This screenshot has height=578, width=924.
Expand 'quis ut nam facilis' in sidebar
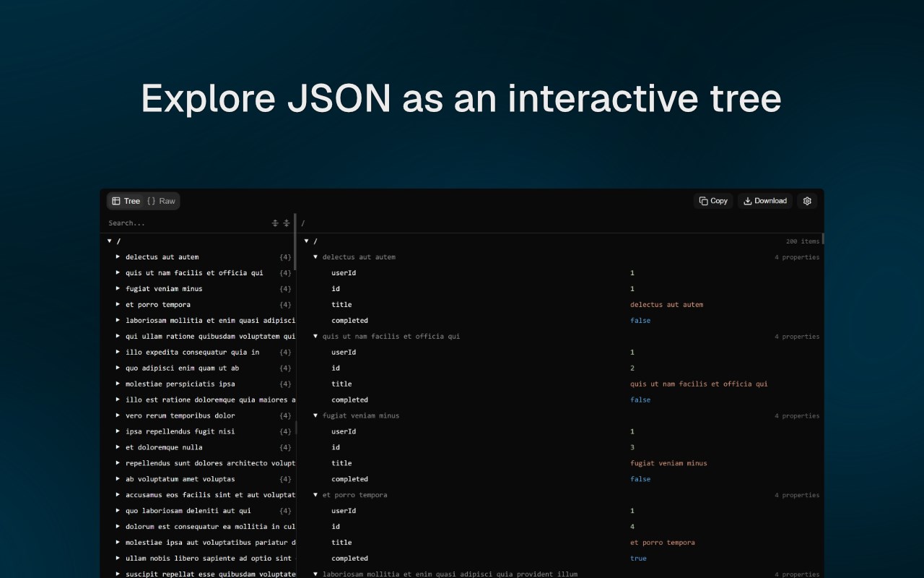(x=118, y=272)
